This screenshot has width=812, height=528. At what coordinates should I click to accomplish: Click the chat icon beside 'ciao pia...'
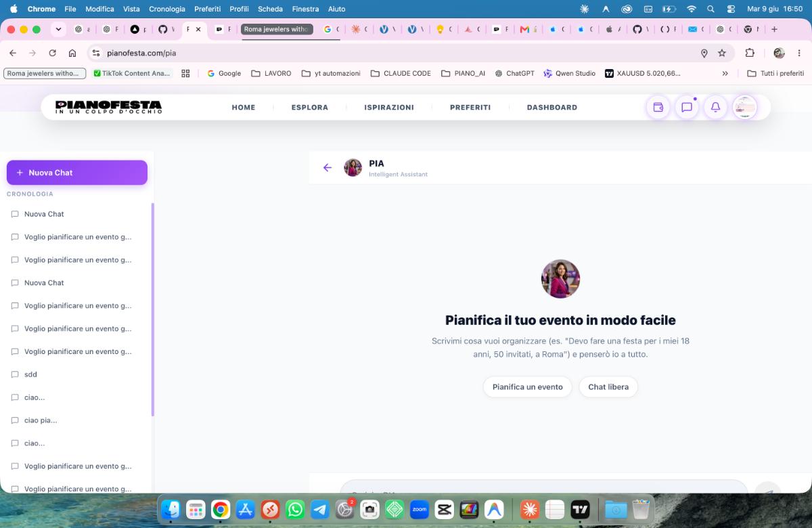(15, 420)
